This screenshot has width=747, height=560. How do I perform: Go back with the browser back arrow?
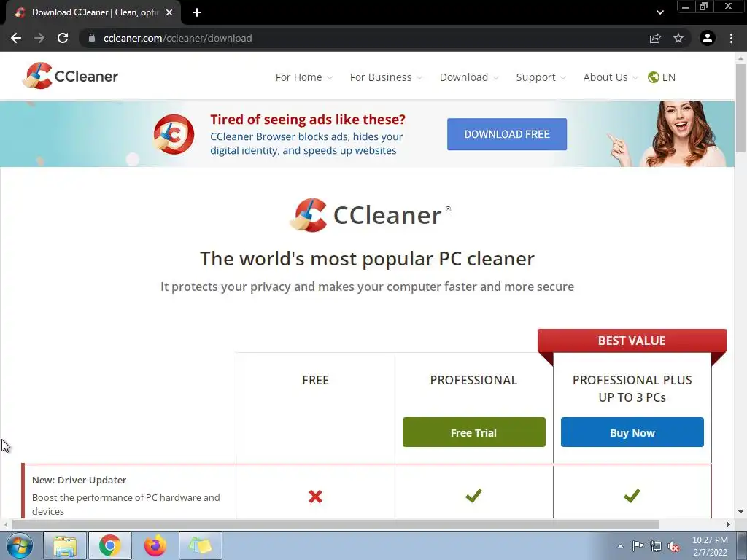(x=16, y=38)
